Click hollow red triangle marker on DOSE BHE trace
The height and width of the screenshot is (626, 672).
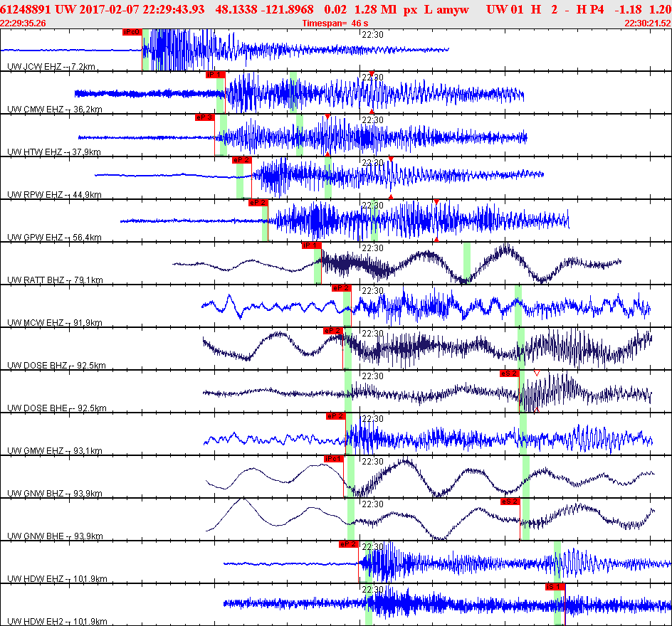(537, 373)
